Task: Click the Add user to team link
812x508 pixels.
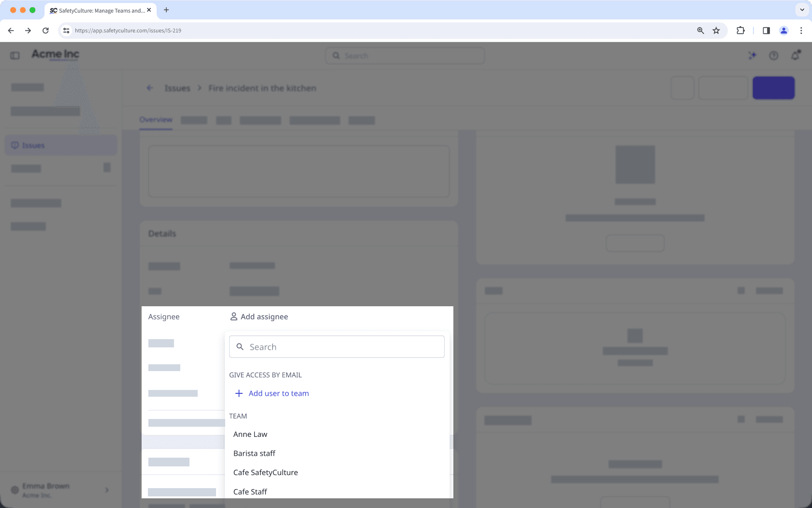Action: pos(278,393)
